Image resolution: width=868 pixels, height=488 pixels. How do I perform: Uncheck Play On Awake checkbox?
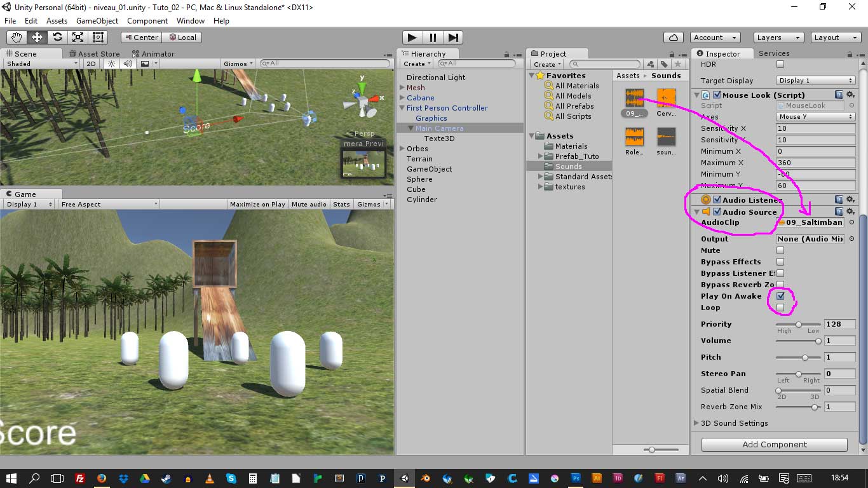point(780,296)
